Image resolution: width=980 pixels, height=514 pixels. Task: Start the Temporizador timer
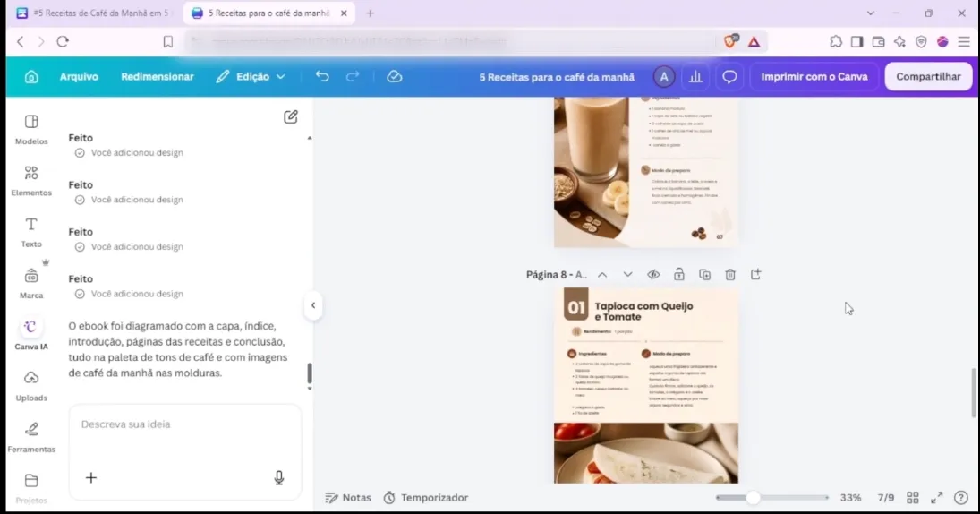tap(426, 498)
